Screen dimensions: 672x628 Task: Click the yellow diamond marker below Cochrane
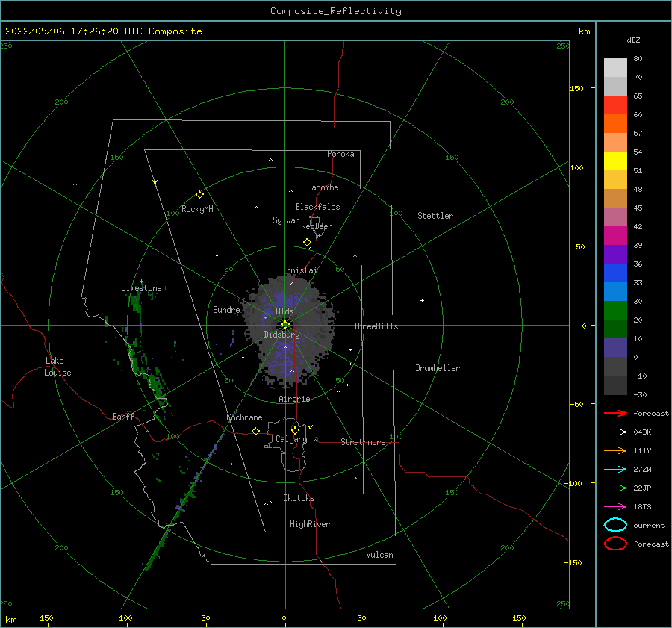click(256, 432)
